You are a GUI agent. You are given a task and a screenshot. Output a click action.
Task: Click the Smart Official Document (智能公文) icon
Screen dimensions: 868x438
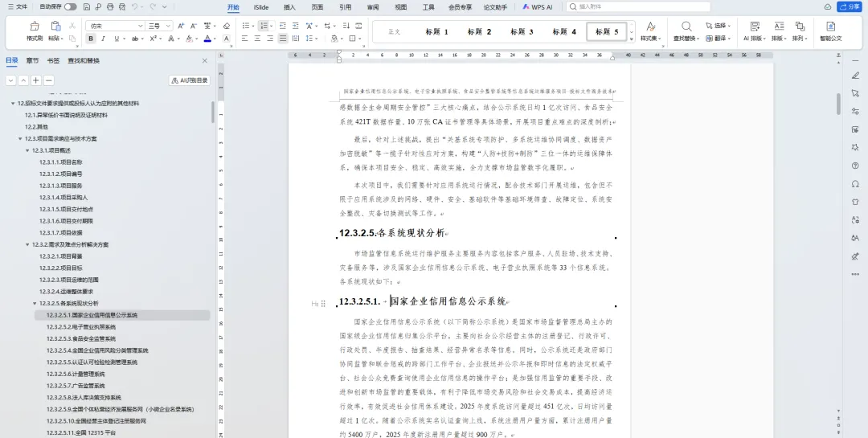point(830,26)
